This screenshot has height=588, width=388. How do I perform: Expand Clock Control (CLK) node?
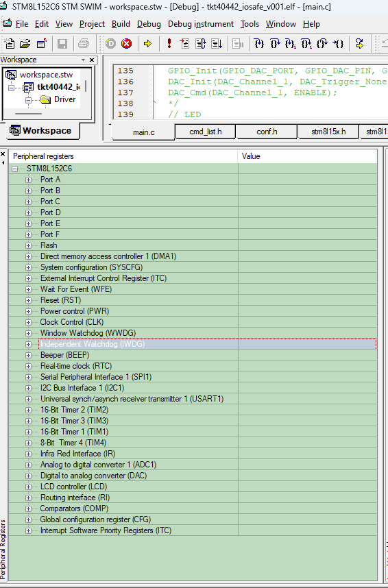coord(28,322)
